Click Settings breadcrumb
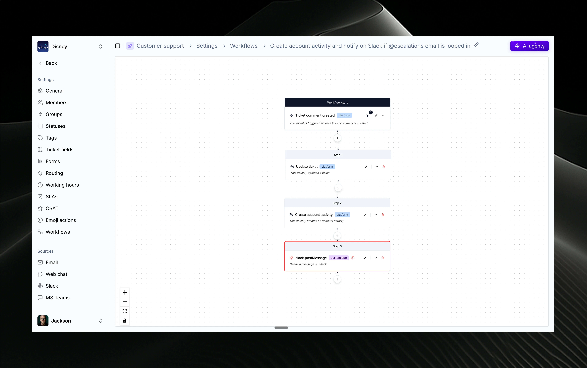 click(x=207, y=46)
